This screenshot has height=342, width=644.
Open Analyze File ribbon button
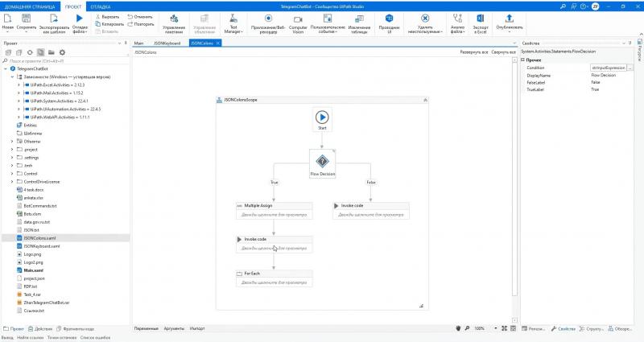coord(457,23)
